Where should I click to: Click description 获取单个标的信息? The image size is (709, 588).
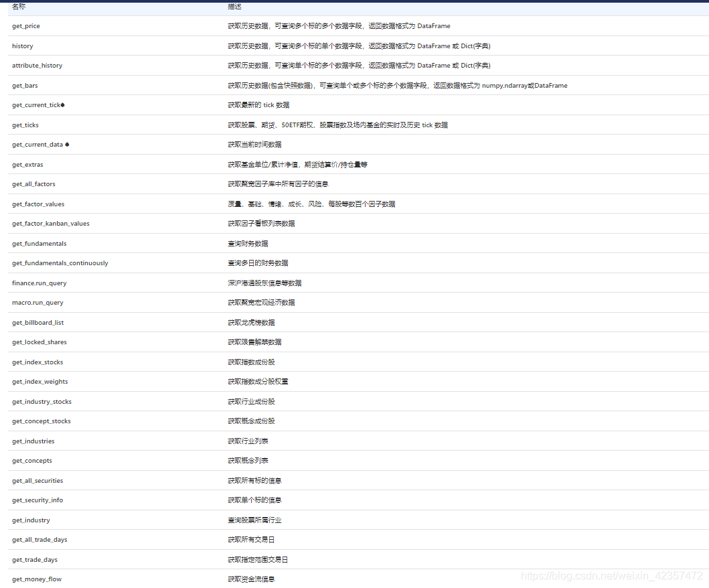254,500
